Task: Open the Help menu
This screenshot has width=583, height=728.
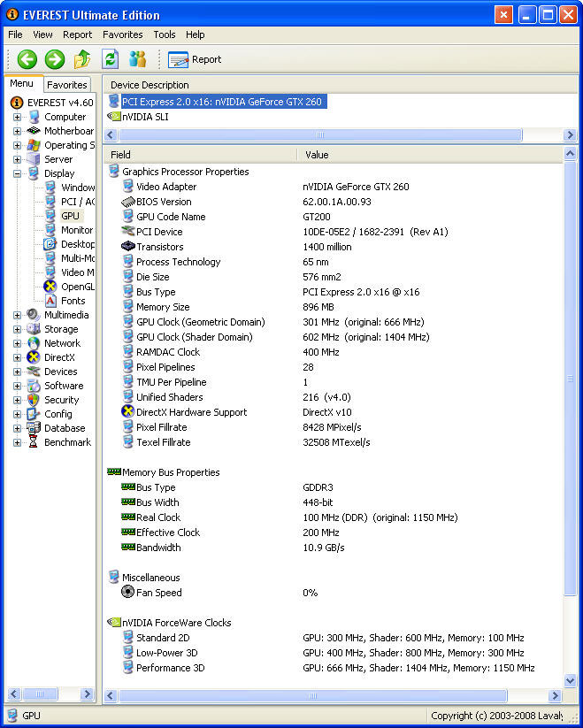Action: pos(195,34)
